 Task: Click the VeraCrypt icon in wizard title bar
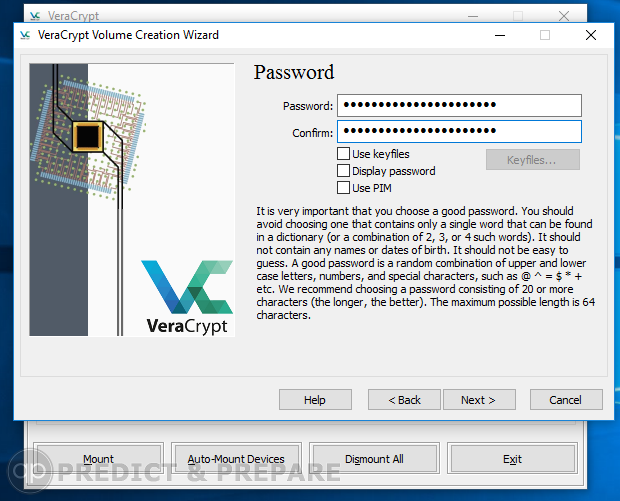pos(25,35)
